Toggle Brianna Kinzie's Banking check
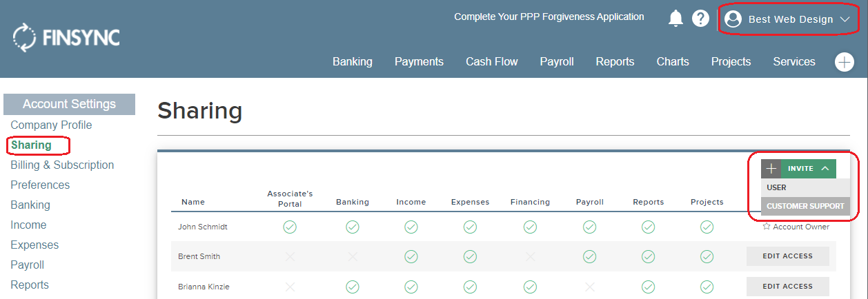The width and height of the screenshot is (868, 299). pyautogui.click(x=353, y=286)
